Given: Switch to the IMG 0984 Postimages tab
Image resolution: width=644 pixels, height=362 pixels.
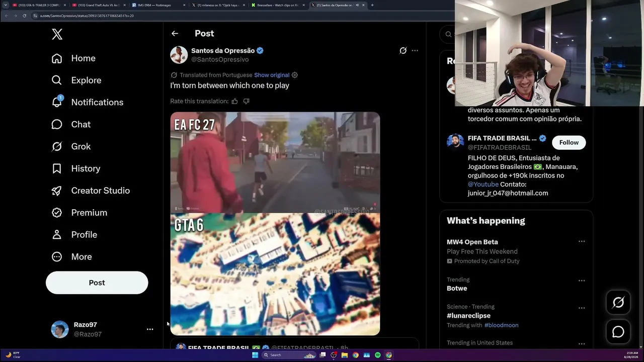Looking at the screenshot, I should click(x=158, y=5).
